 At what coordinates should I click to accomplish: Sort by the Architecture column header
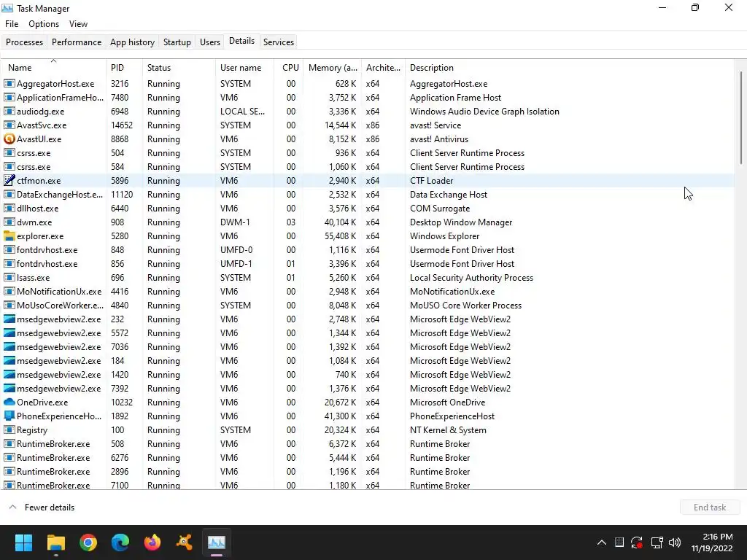384,68
